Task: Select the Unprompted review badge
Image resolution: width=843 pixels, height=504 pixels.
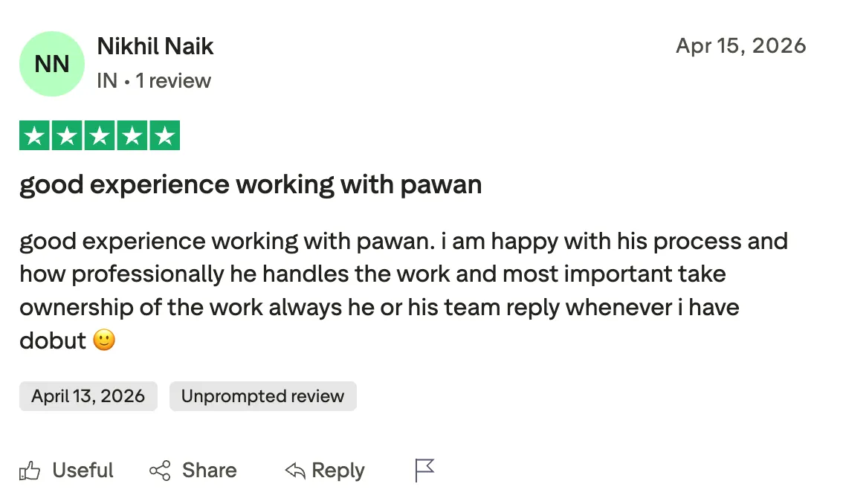Action: coord(263,396)
